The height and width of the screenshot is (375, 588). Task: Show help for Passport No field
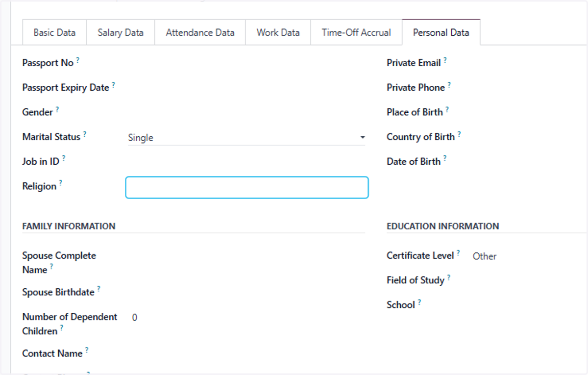[78, 60]
